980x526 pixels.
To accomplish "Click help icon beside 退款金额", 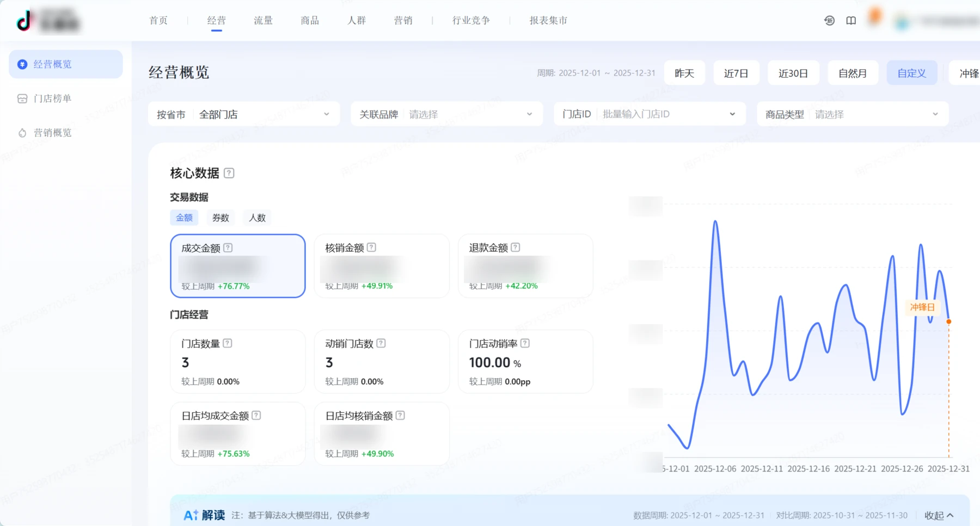I will (x=516, y=247).
